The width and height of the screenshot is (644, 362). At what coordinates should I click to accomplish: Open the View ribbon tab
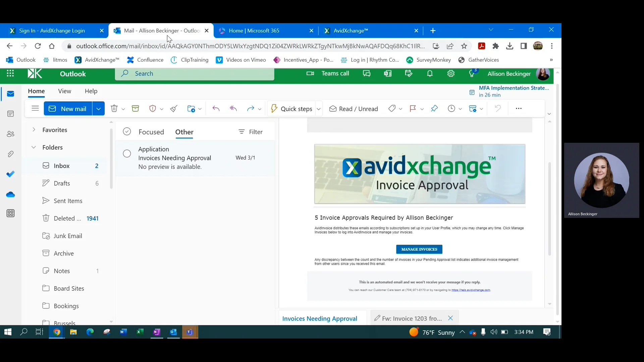tap(64, 91)
